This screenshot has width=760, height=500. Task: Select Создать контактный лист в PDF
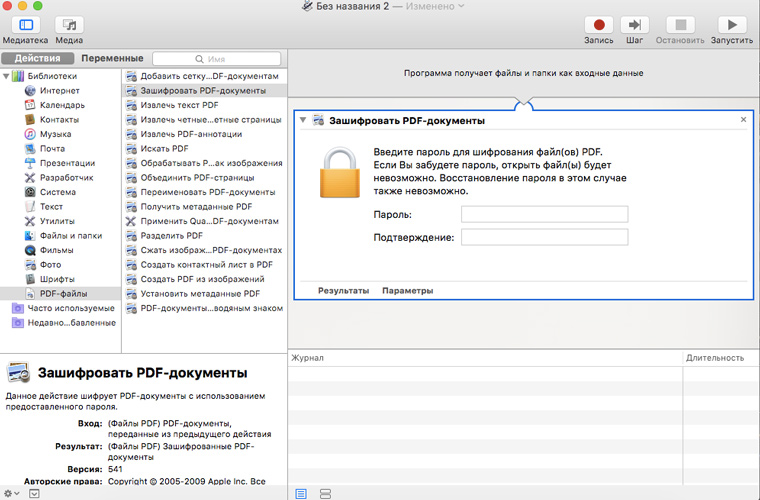coord(205,265)
